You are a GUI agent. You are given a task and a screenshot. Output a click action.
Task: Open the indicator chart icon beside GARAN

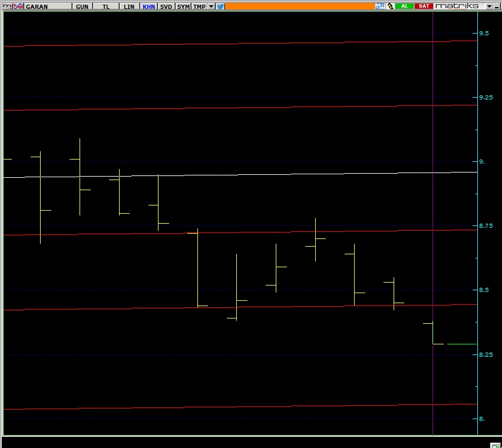(18, 6)
